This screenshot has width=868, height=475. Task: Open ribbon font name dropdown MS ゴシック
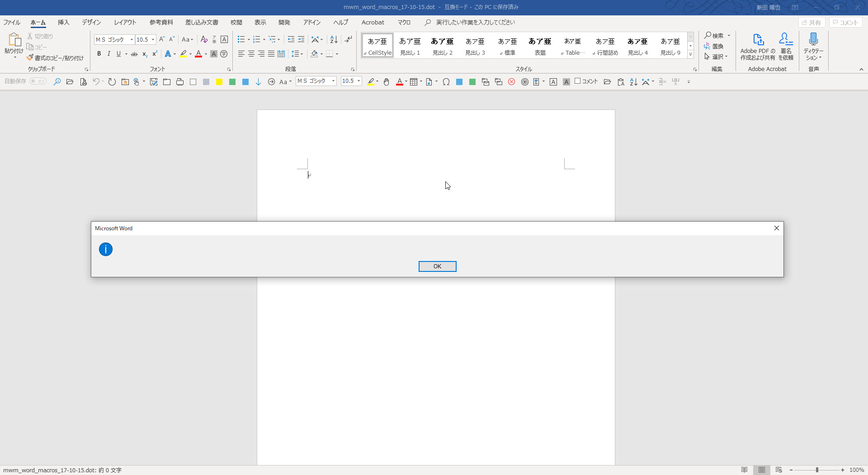pyautogui.click(x=132, y=40)
